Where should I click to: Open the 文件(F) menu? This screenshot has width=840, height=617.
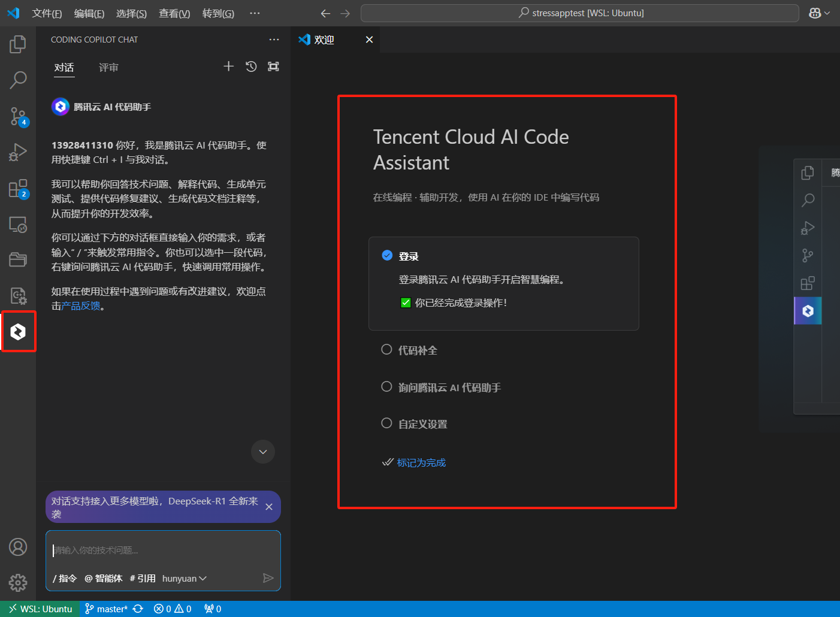pyautogui.click(x=47, y=13)
